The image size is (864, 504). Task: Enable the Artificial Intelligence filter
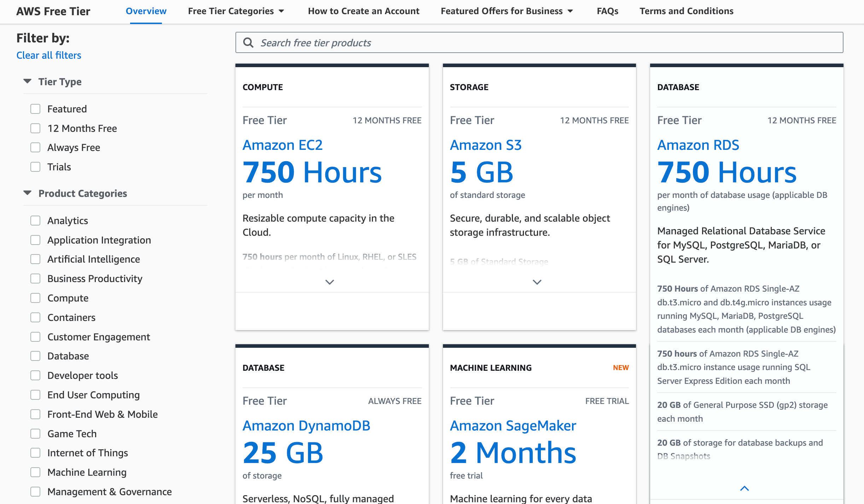click(x=35, y=259)
